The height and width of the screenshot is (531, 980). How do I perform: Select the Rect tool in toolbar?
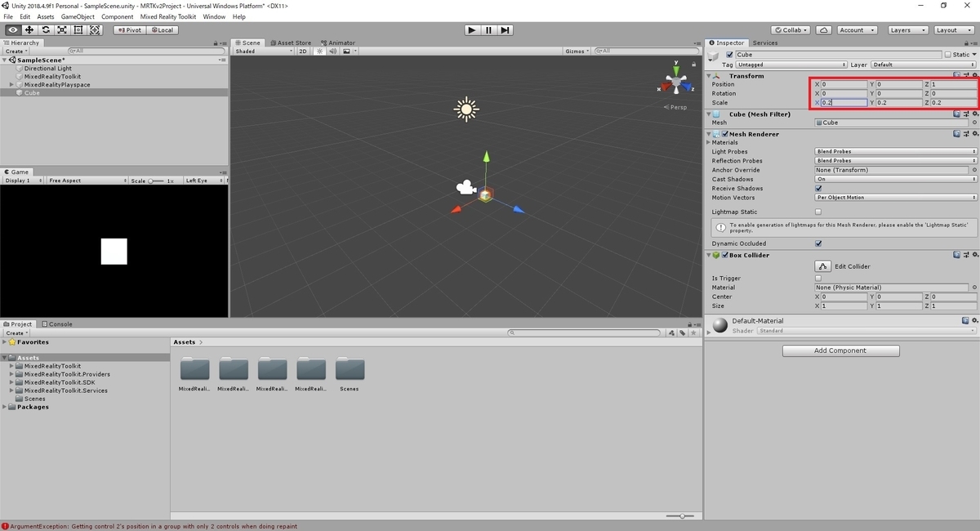(78, 30)
